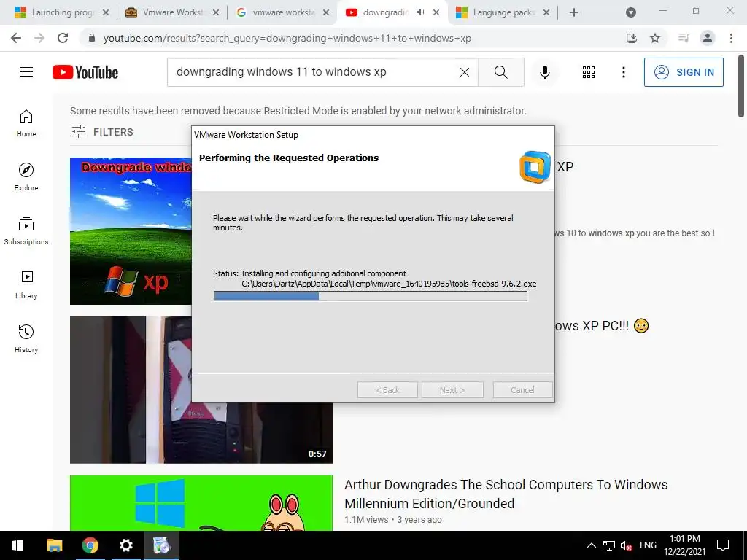Open Arthur Downgrades The School Computers video title
This screenshot has width=747, height=560.
click(x=506, y=494)
